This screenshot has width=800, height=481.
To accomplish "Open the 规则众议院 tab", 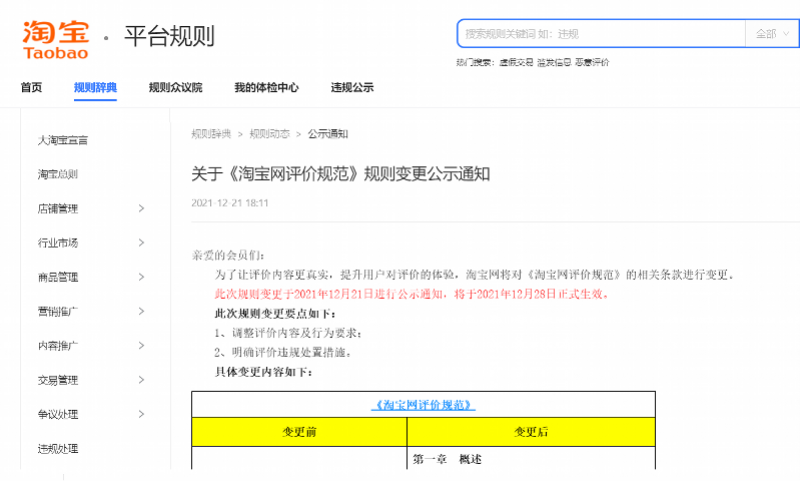I will tap(176, 87).
